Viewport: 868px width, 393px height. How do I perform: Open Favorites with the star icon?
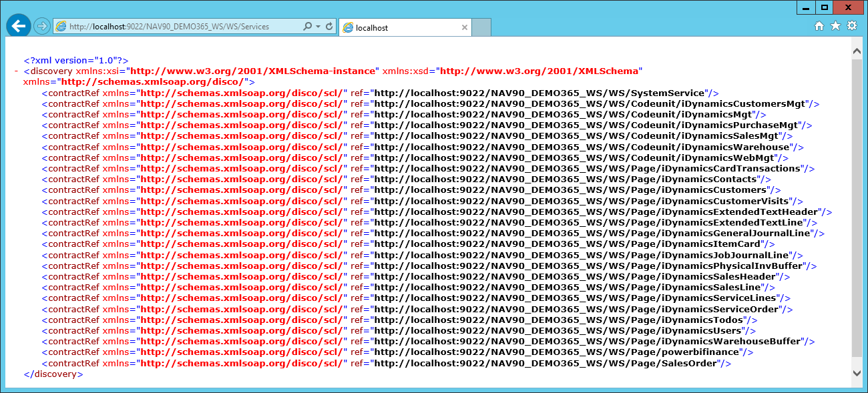click(x=835, y=26)
